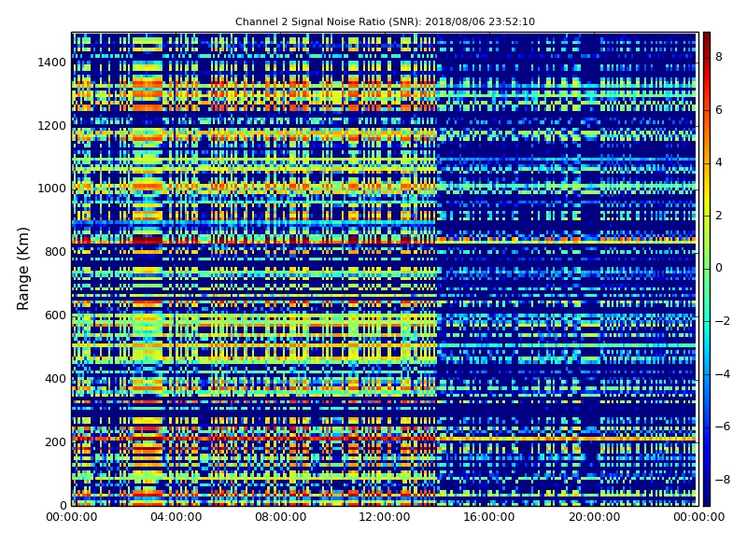Click the 08:00:00 time axis label
Image resolution: width=747 pixels, height=560 pixels.
281,517
